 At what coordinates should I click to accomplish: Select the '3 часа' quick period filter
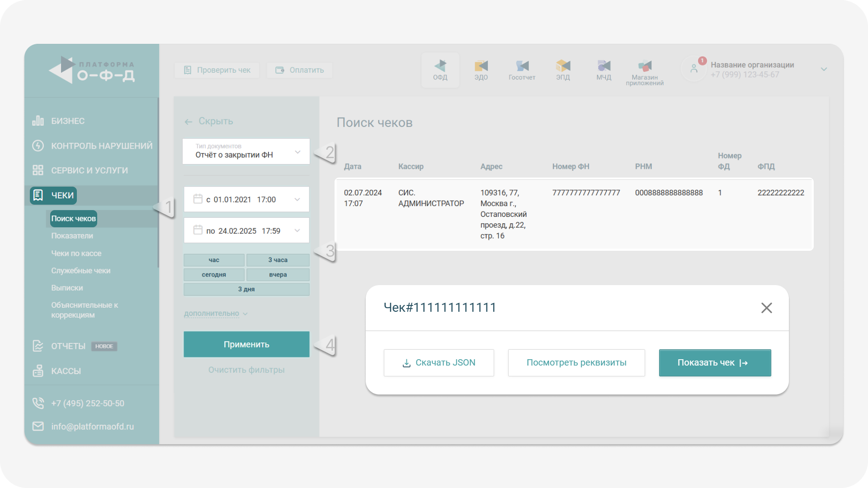pyautogui.click(x=278, y=260)
